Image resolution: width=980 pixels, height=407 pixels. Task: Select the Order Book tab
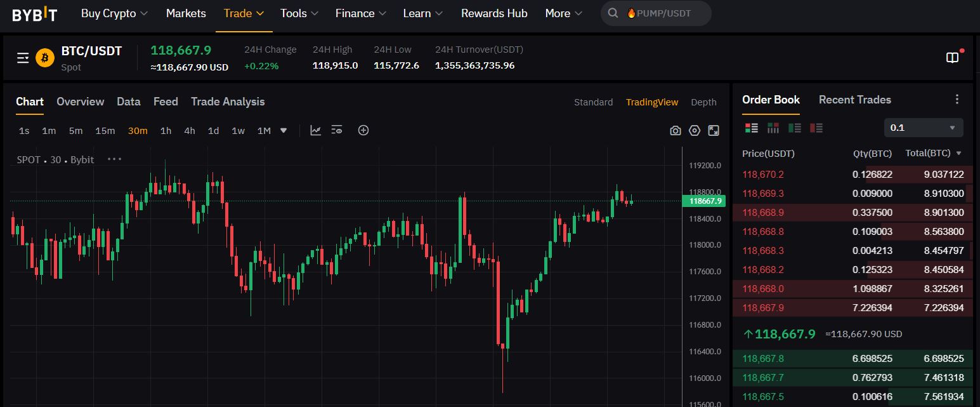tap(771, 100)
